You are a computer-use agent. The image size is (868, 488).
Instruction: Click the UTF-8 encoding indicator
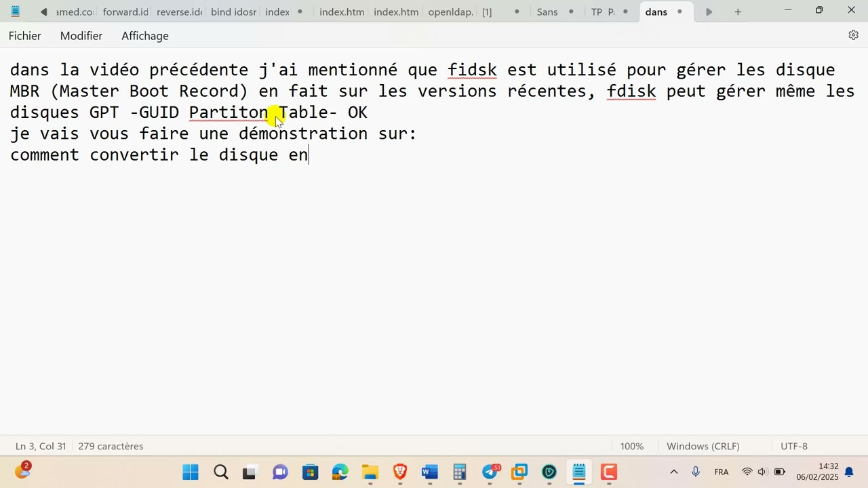coord(794,447)
